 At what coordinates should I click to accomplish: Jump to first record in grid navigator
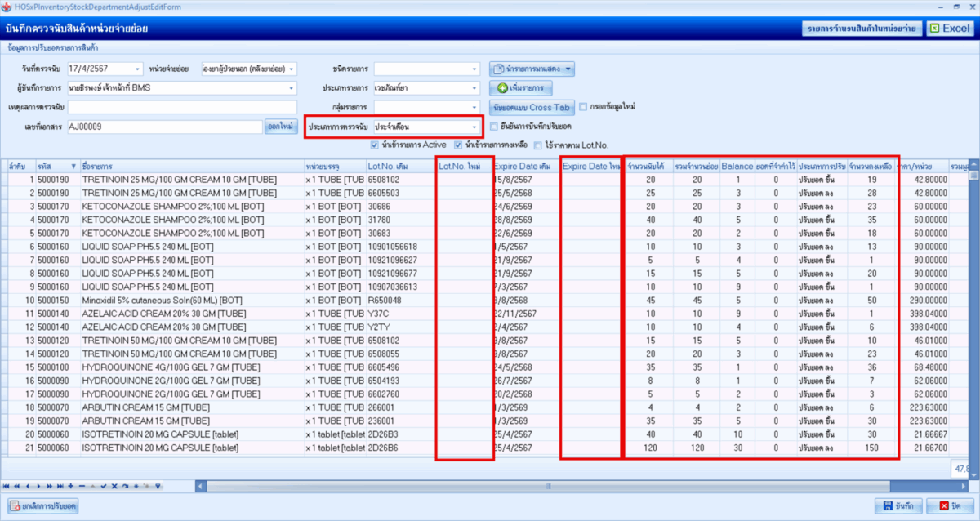click(7, 487)
